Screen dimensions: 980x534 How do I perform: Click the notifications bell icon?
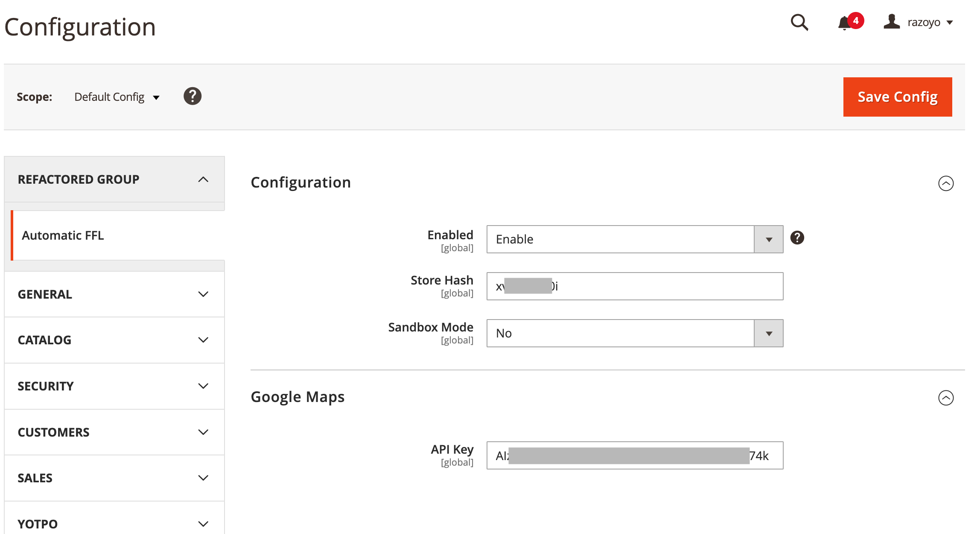pos(845,23)
